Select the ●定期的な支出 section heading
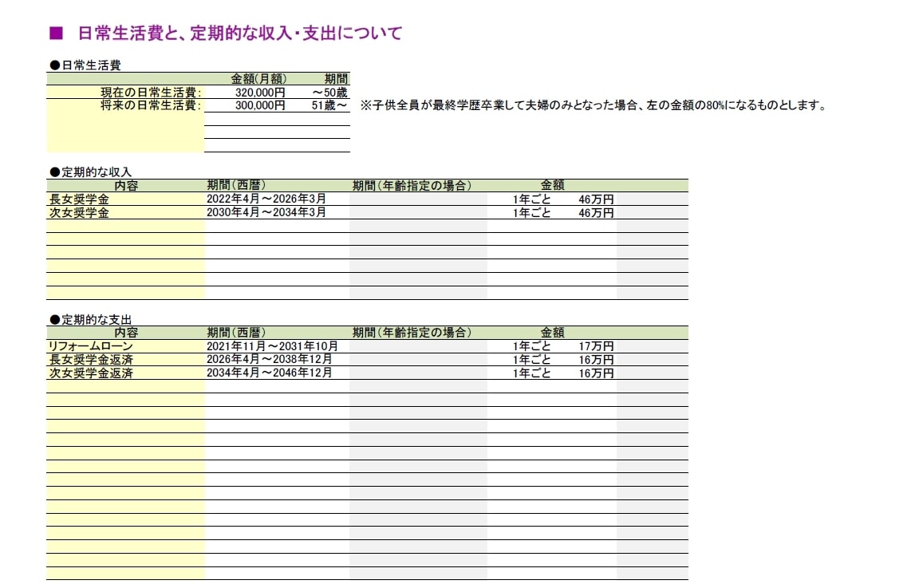 point(91,319)
